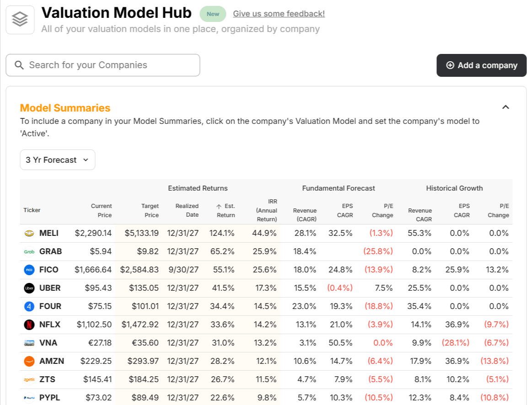Image resolution: width=532 pixels, height=405 pixels.
Task: Click the UBER company logo
Action: point(29,288)
